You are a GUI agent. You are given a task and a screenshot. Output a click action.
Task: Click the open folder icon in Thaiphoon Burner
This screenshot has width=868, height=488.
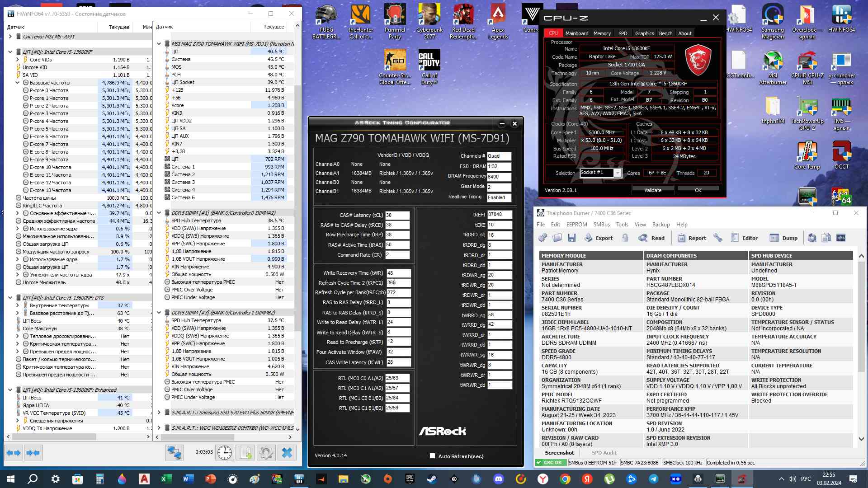(557, 238)
